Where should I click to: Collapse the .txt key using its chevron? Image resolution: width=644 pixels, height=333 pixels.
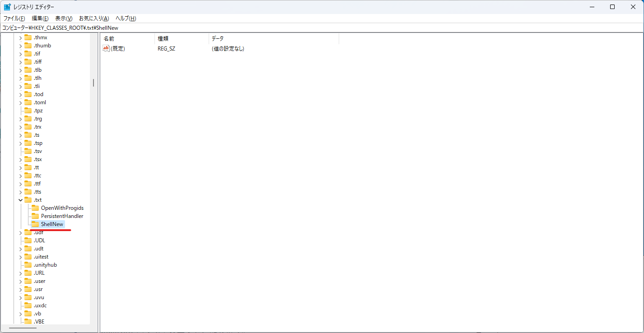tap(20, 199)
